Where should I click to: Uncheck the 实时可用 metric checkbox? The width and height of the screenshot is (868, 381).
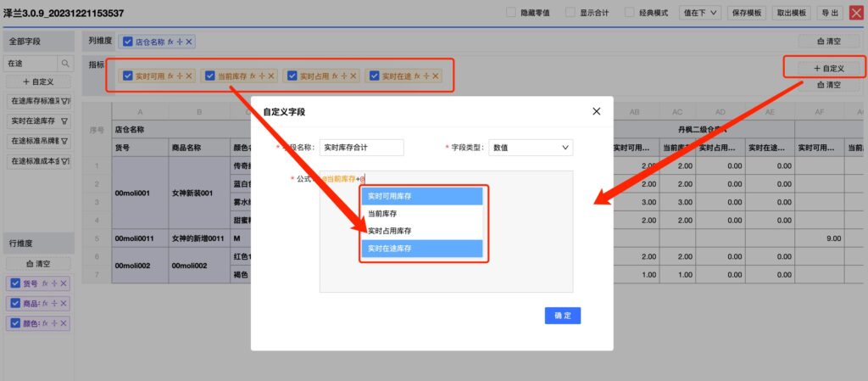[x=128, y=76]
